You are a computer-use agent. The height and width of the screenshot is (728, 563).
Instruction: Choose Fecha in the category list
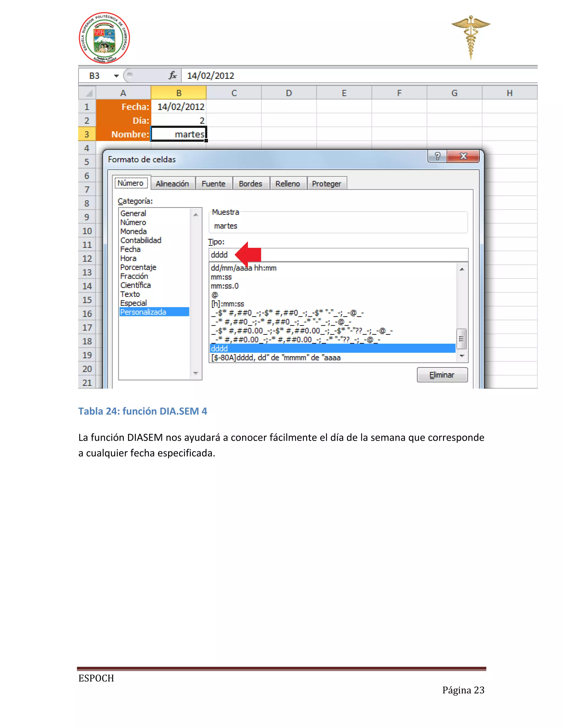[x=130, y=249]
